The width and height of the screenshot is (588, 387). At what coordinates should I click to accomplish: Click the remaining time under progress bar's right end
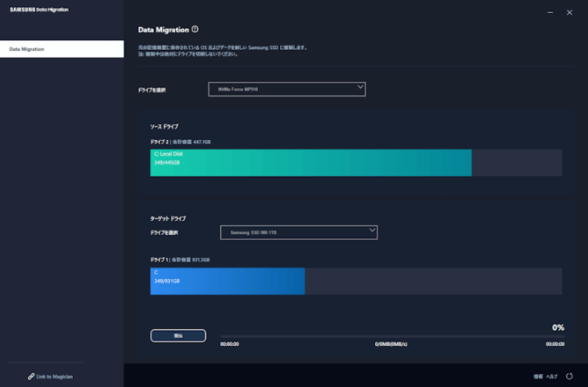pyautogui.click(x=555, y=344)
